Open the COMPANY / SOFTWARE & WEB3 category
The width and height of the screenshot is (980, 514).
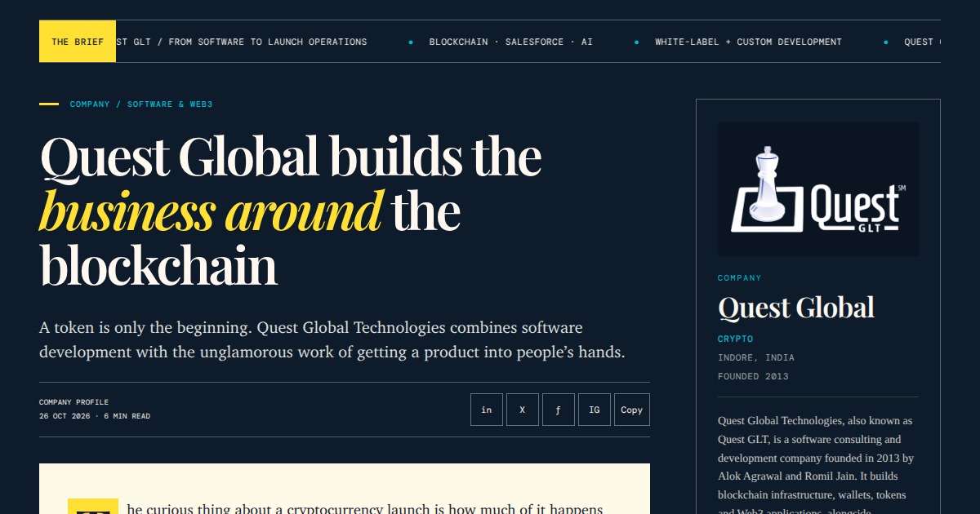(x=141, y=104)
